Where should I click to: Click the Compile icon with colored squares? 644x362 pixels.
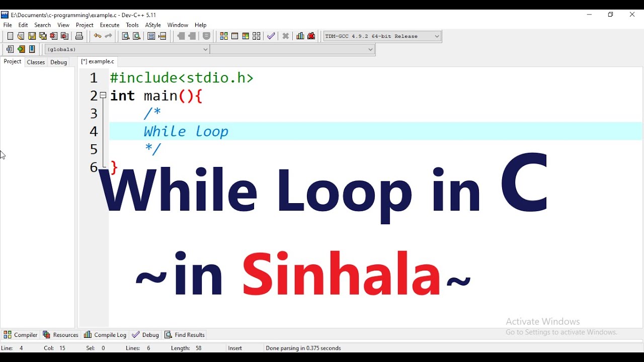pos(224,36)
